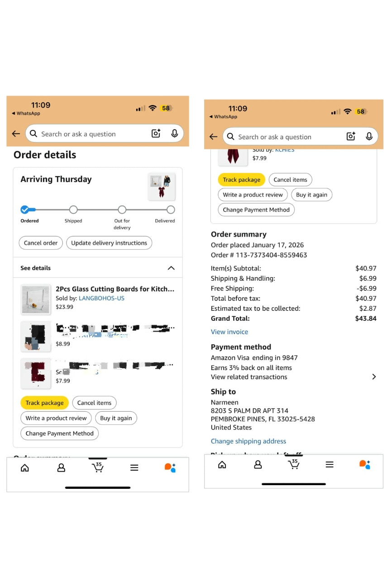Image resolution: width=392 pixels, height=588 pixels.
Task: Open the cart icon in left bottom bar
Action: (97, 467)
